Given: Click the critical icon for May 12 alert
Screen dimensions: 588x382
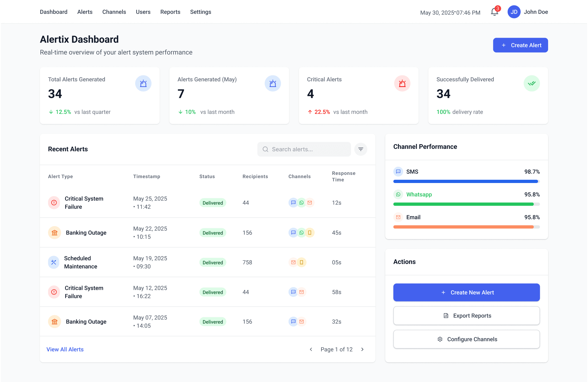Looking at the screenshot, I should 54,292.
